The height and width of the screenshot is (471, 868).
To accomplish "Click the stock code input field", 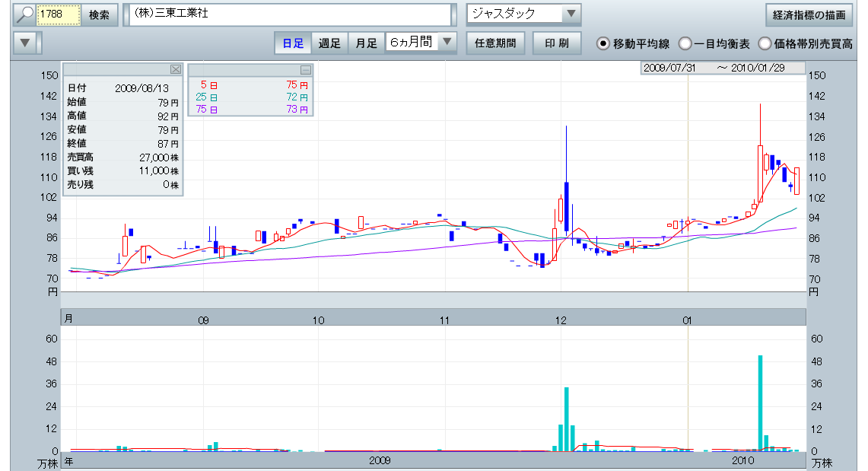I will [59, 14].
